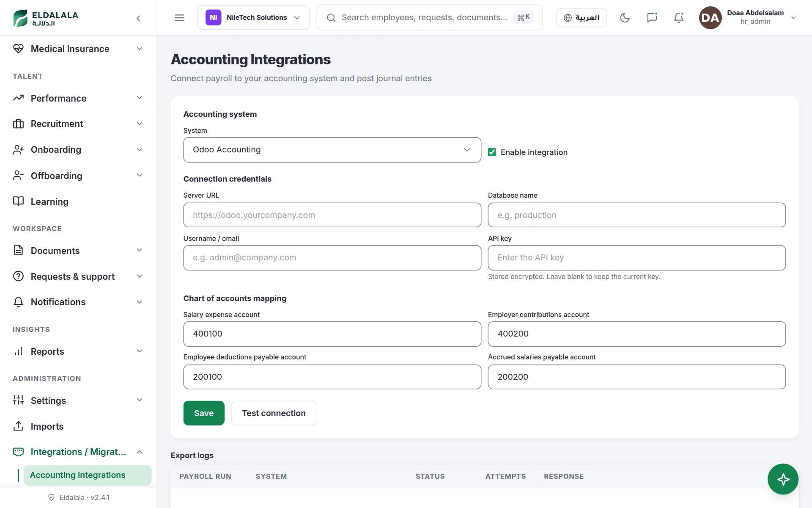The width and height of the screenshot is (812, 508).
Task: Switch language with the العربية button
Action: pos(582,18)
